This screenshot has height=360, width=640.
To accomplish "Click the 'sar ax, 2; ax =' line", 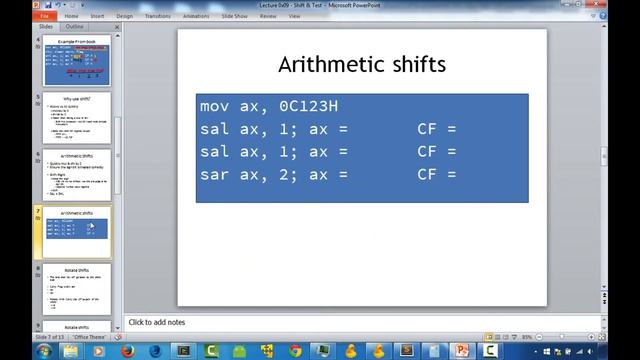I will pos(273,175).
